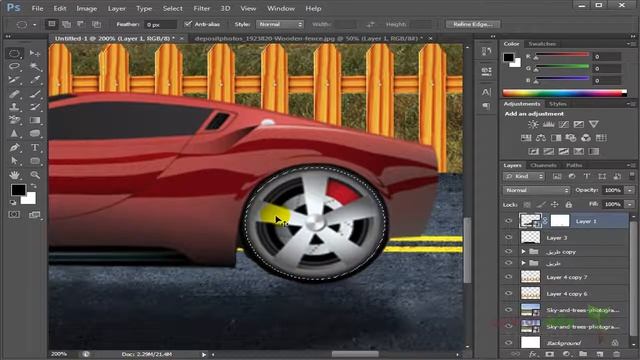Toggle lock position button
Screen dimensions: 640x360
pos(555,204)
